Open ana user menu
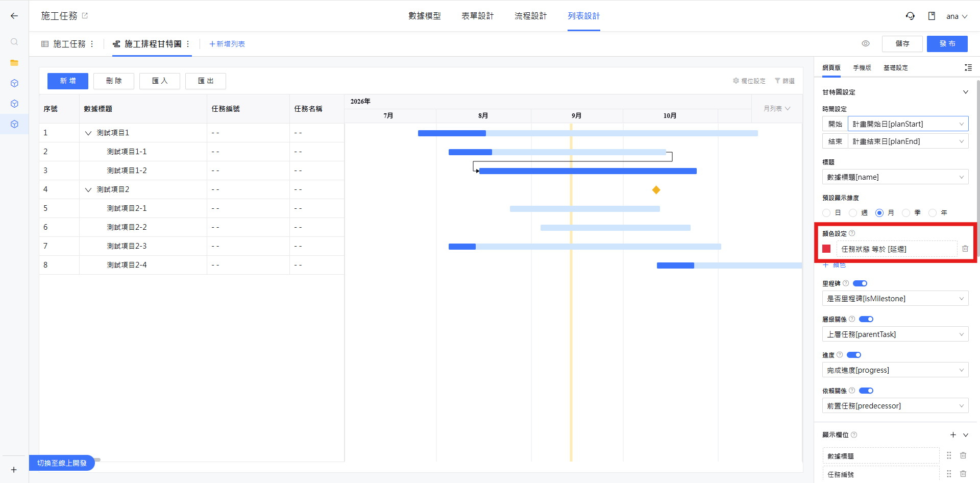Image resolution: width=980 pixels, height=483 pixels. tap(957, 16)
